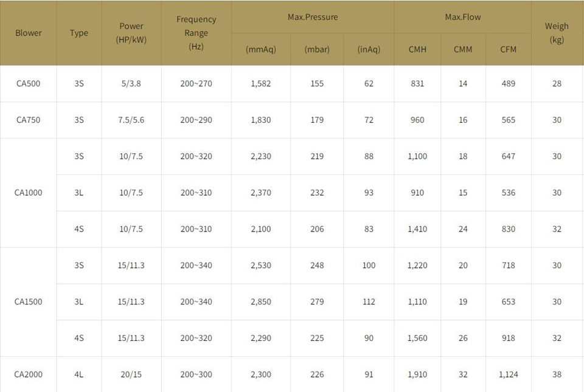
Task: Select the CA1000 blower cell
Action: click(29, 193)
